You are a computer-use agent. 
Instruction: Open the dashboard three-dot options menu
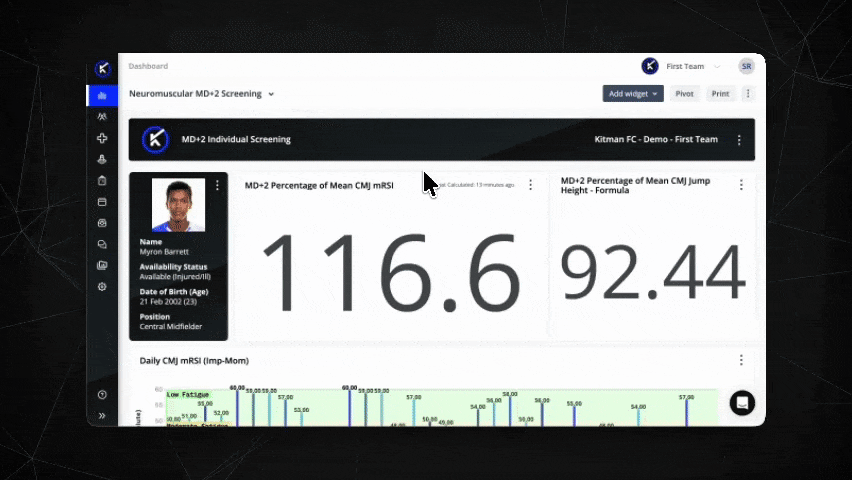coord(748,94)
